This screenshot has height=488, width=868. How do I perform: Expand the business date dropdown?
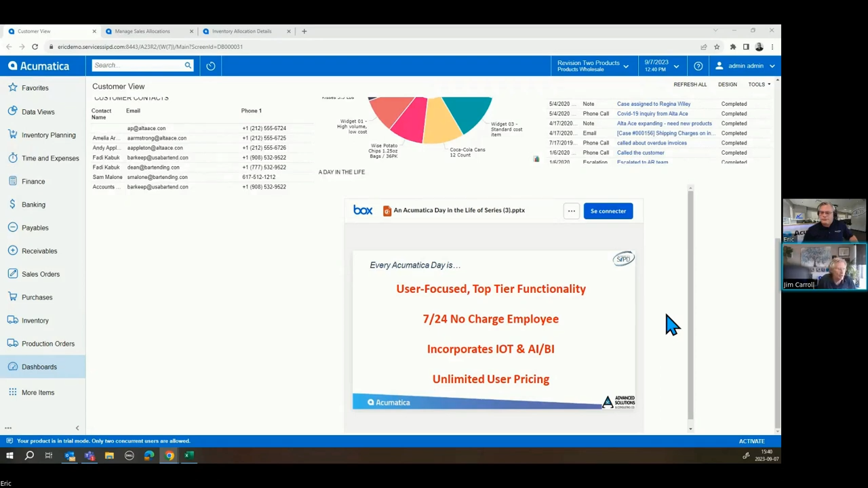[661, 66]
